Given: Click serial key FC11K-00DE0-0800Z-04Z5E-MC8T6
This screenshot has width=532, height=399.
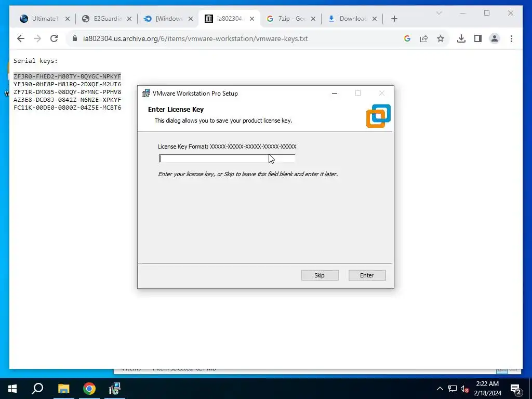Looking at the screenshot, I should (67, 108).
